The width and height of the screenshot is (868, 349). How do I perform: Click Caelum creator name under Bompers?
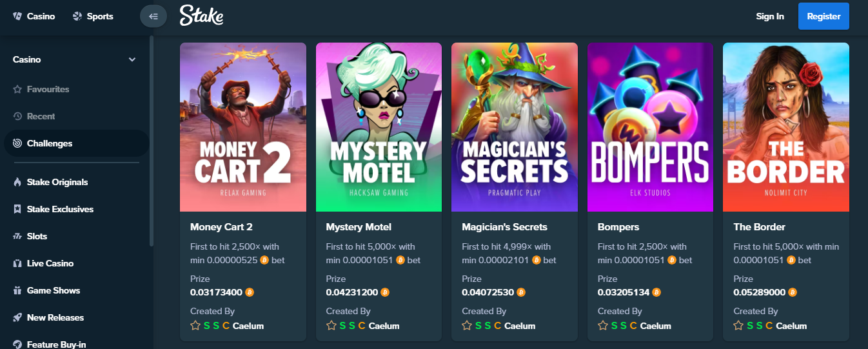click(656, 326)
